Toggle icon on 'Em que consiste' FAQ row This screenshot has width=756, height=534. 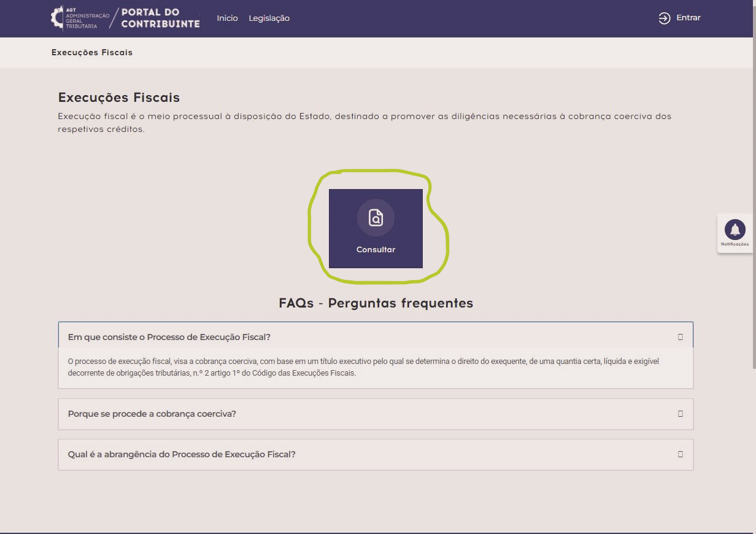(680, 337)
